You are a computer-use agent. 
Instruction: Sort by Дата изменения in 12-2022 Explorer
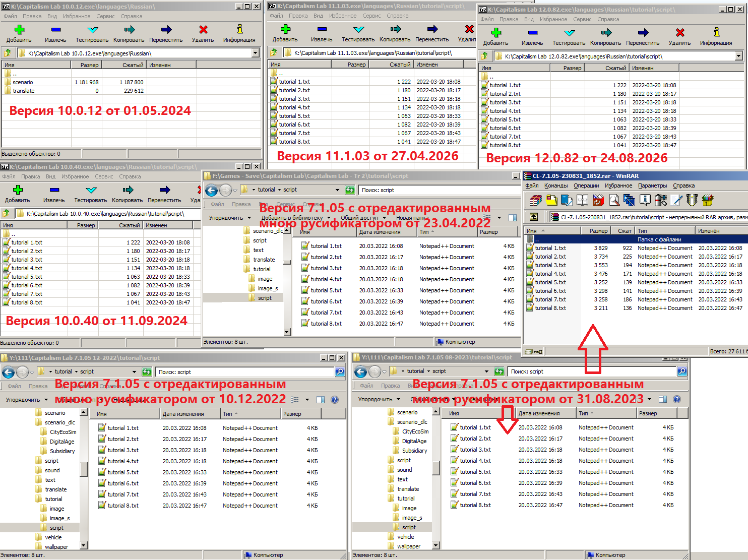point(190,414)
